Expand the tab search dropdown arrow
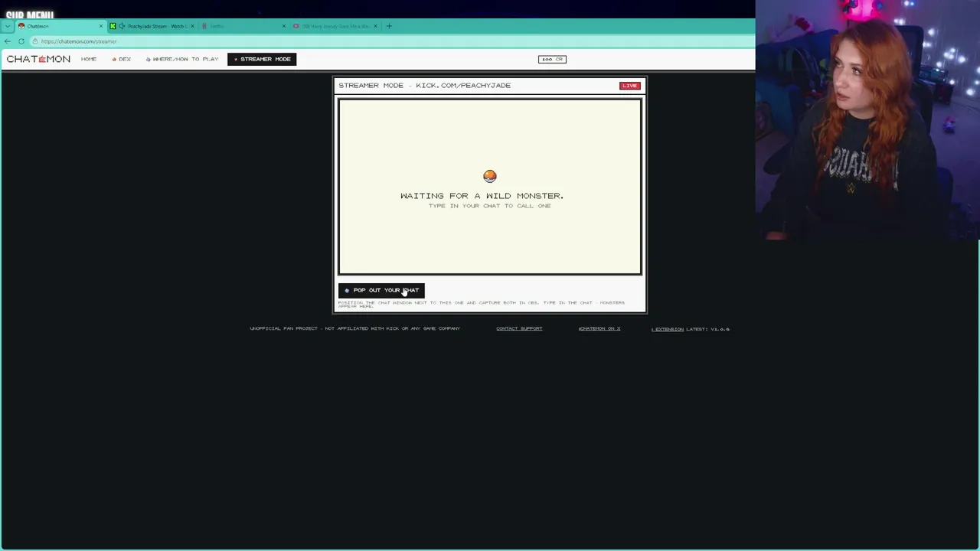Viewport: 980px width, 551px height. [x=7, y=26]
